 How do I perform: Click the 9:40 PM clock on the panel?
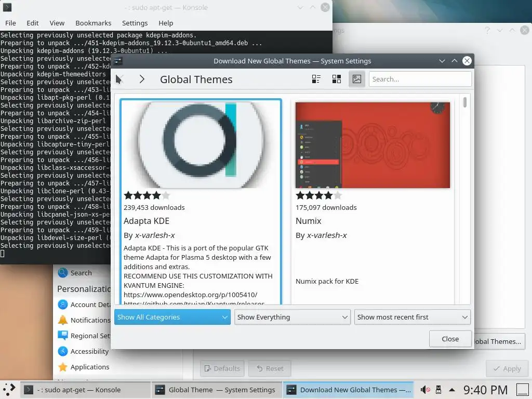(x=485, y=390)
